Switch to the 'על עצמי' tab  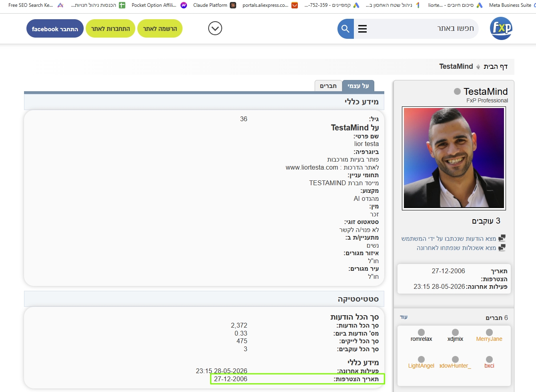(x=358, y=86)
